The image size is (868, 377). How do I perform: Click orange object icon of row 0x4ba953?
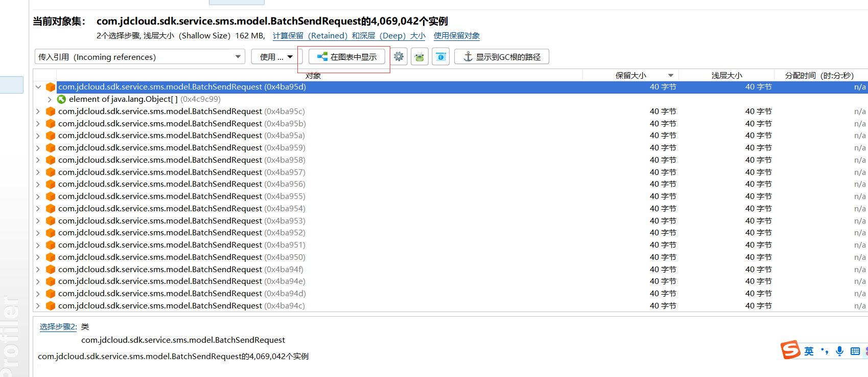click(51, 221)
